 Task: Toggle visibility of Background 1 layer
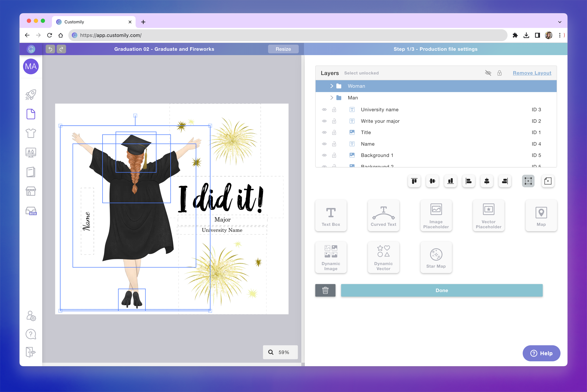click(x=324, y=155)
